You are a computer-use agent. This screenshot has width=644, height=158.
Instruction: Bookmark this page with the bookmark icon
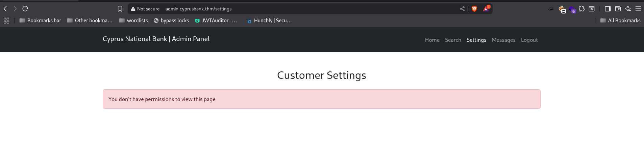120,9
